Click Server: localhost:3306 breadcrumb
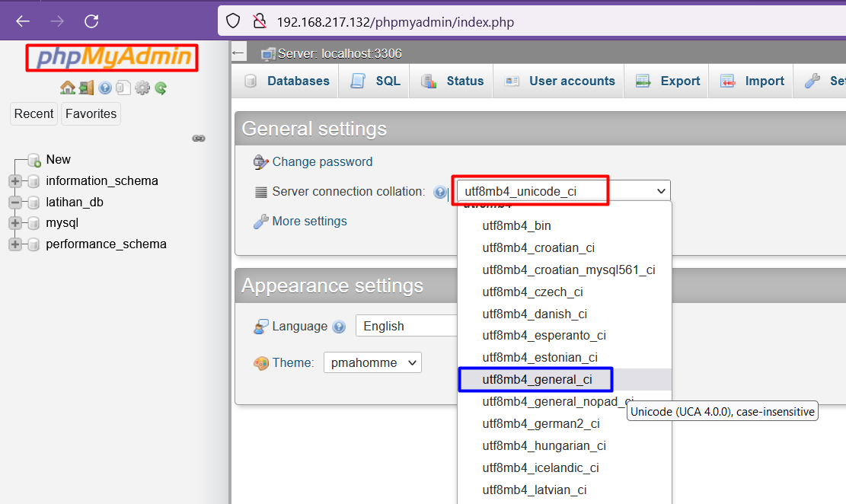 [340, 53]
